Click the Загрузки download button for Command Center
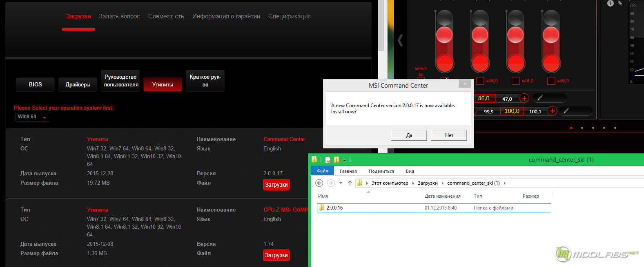 point(276,185)
